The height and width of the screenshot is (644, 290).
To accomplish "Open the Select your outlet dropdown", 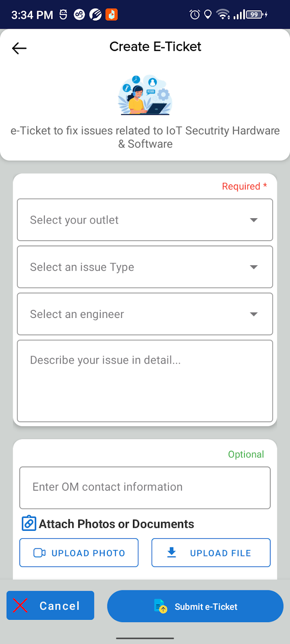I will 145,220.
